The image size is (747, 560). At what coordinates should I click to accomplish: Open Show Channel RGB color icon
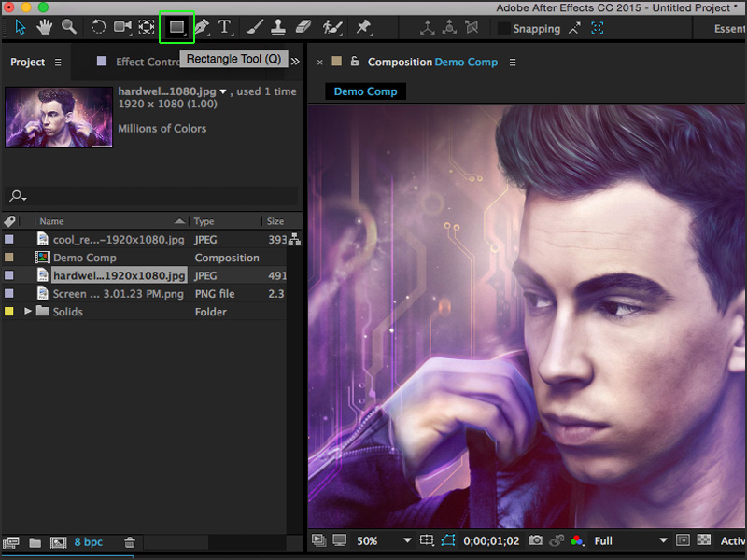tap(577, 540)
